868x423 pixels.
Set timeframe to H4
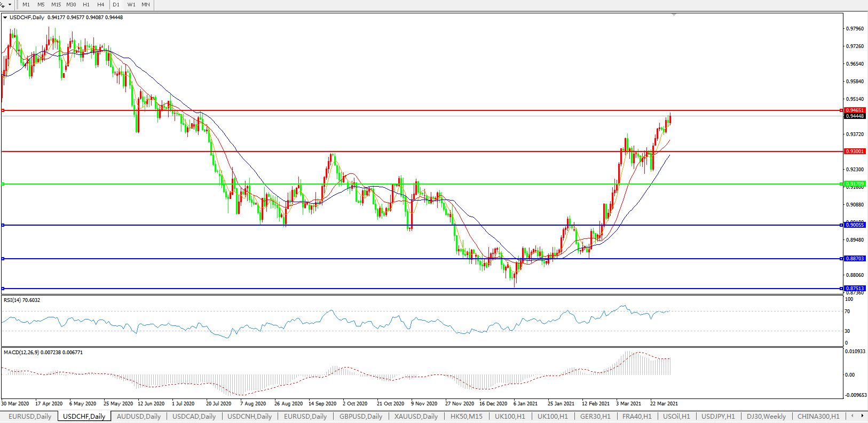pyautogui.click(x=101, y=4)
